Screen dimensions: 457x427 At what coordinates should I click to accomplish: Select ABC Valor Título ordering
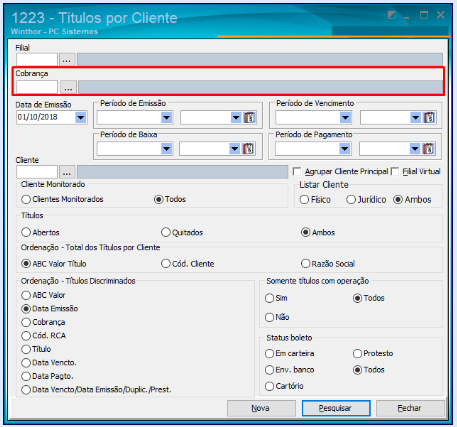[26, 264]
